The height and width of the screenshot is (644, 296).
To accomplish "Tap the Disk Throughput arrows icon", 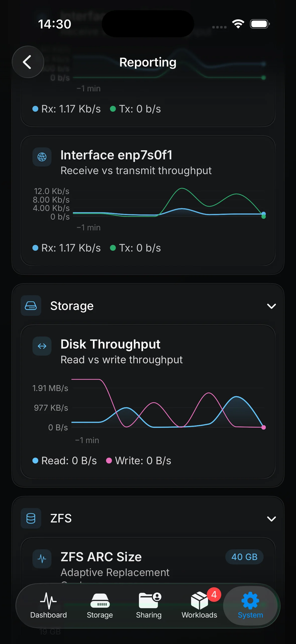I will pyautogui.click(x=42, y=346).
